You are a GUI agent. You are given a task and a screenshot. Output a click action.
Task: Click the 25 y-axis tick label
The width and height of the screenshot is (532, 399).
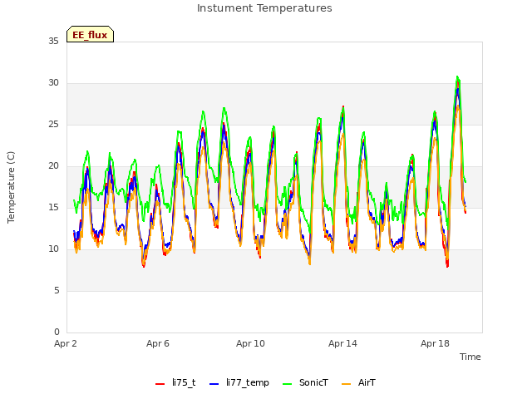point(53,124)
